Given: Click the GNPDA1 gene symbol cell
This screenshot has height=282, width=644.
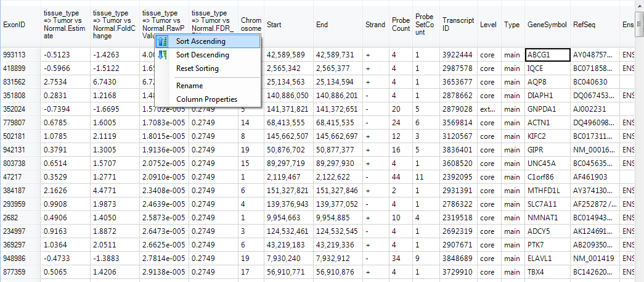Looking at the screenshot, I should [x=547, y=109].
